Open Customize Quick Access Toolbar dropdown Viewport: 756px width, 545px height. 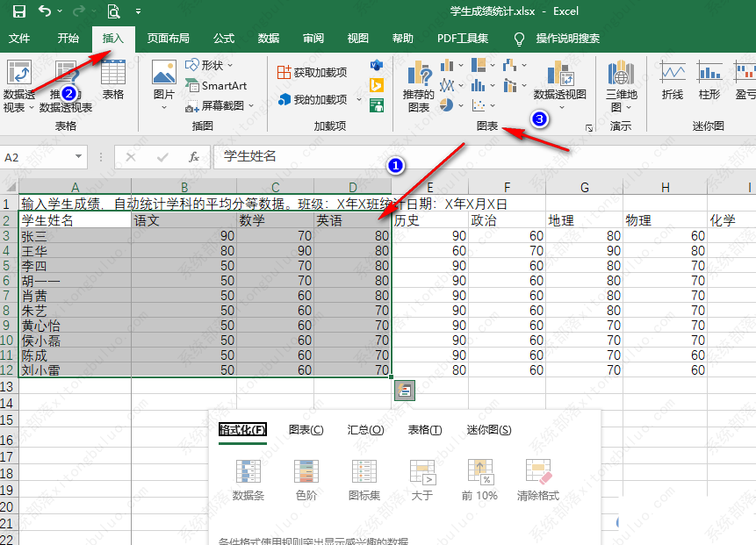point(139,11)
